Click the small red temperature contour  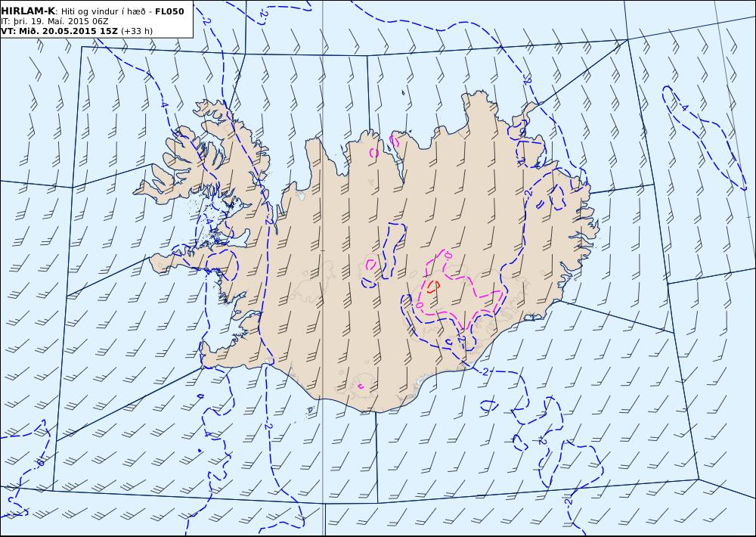433,287
